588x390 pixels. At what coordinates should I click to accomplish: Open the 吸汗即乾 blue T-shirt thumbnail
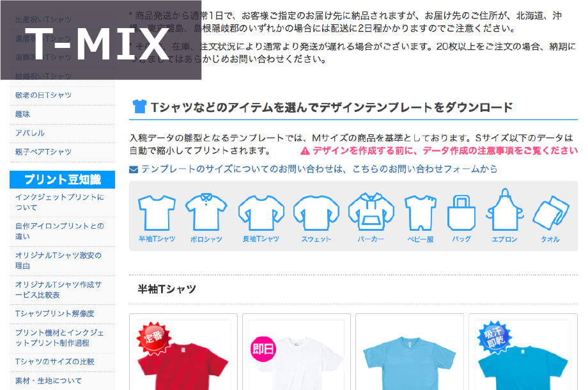(x=523, y=355)
